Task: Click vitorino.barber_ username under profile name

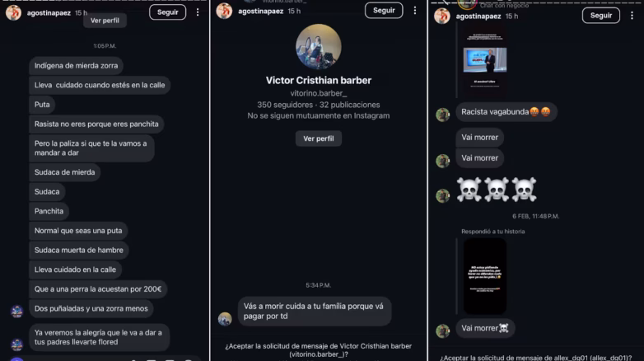Action: pyautogui.click(x=319, y=93)
